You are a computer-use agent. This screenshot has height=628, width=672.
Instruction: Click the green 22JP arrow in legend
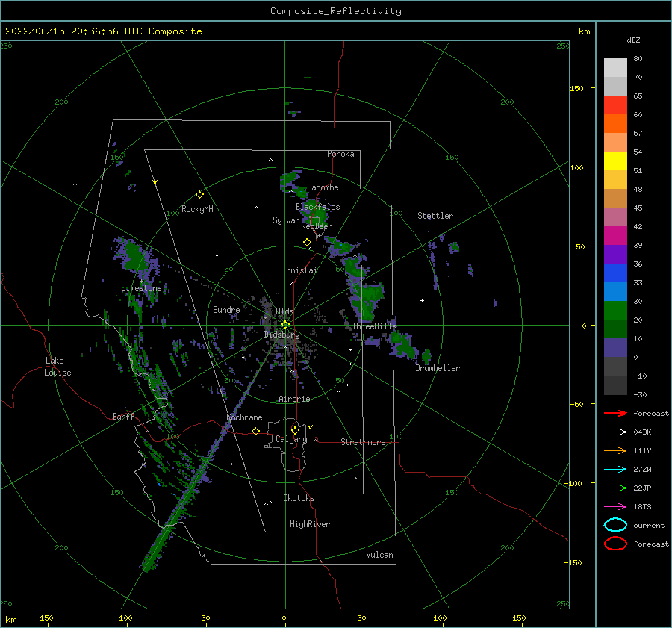coord(615,488)
